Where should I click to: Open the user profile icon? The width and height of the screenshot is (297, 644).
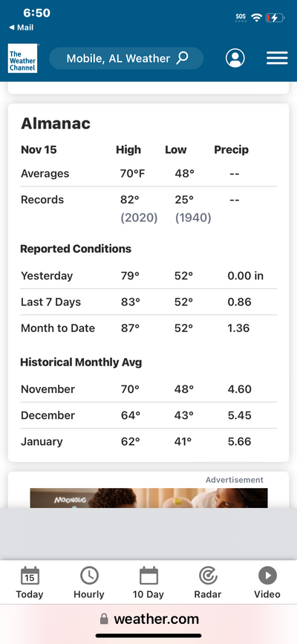coord(235,59)
